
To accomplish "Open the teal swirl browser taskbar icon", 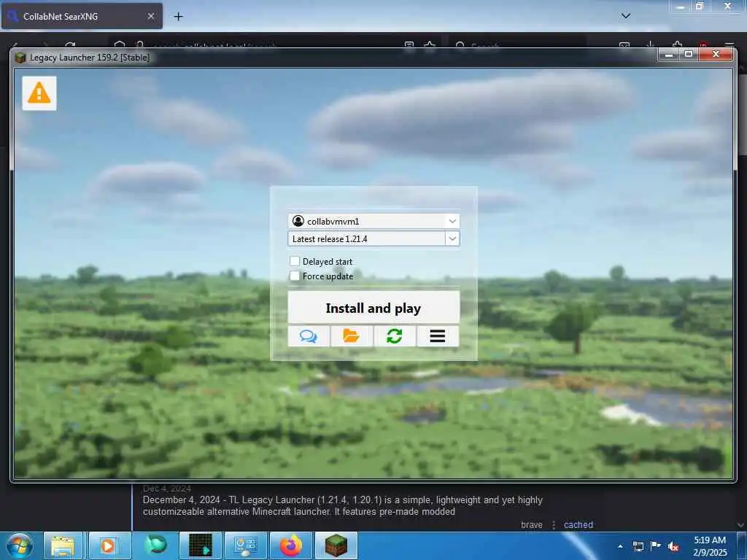I will tap(156, 545).
